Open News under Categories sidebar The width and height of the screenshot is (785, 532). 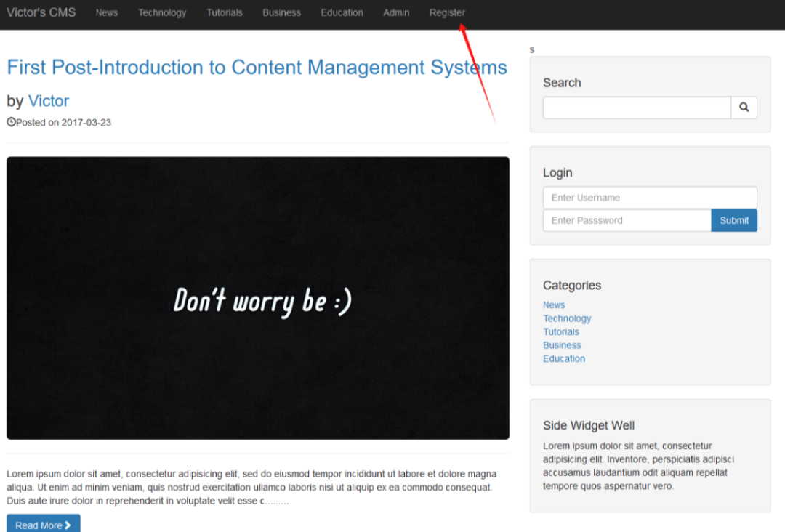(x=553, y=305)
